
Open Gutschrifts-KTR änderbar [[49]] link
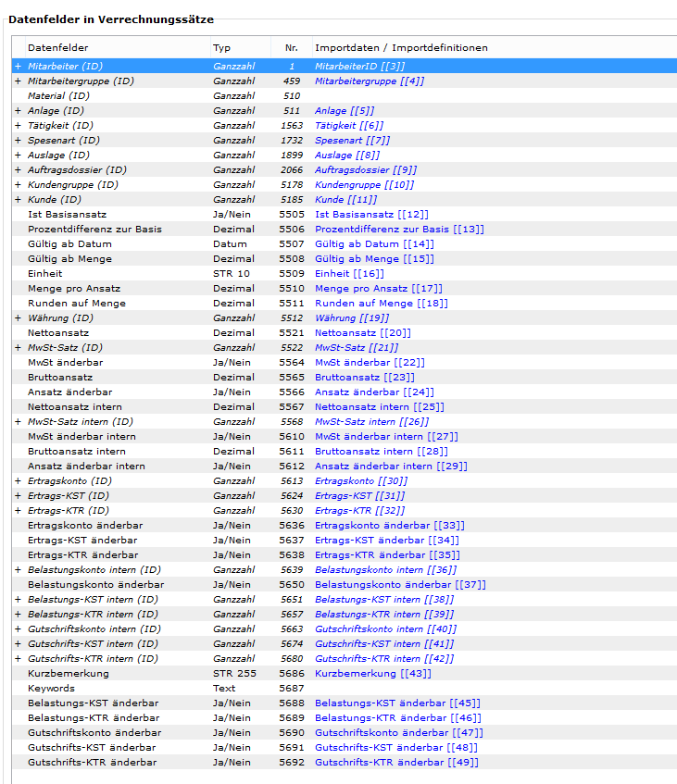pos(395,763)
